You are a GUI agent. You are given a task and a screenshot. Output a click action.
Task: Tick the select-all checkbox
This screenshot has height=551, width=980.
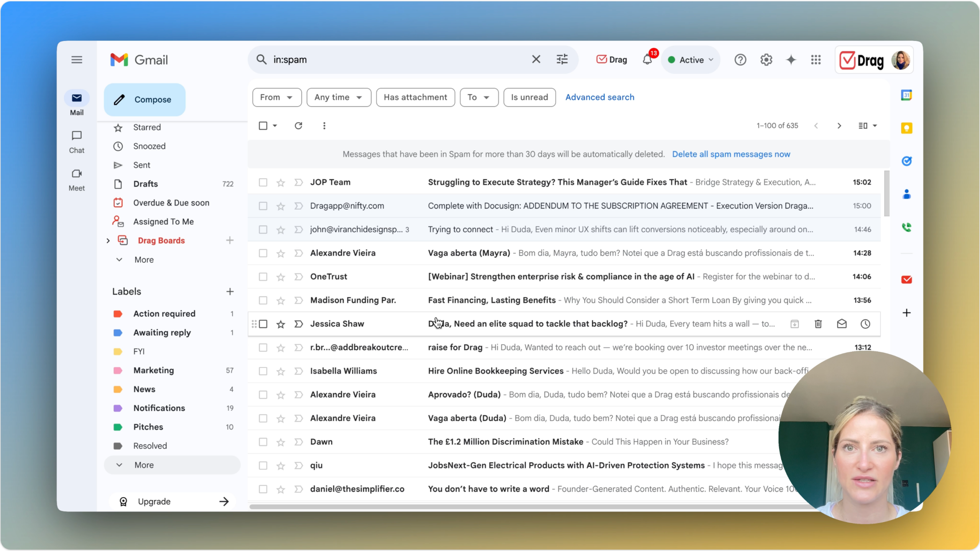[x=263, y=126]
